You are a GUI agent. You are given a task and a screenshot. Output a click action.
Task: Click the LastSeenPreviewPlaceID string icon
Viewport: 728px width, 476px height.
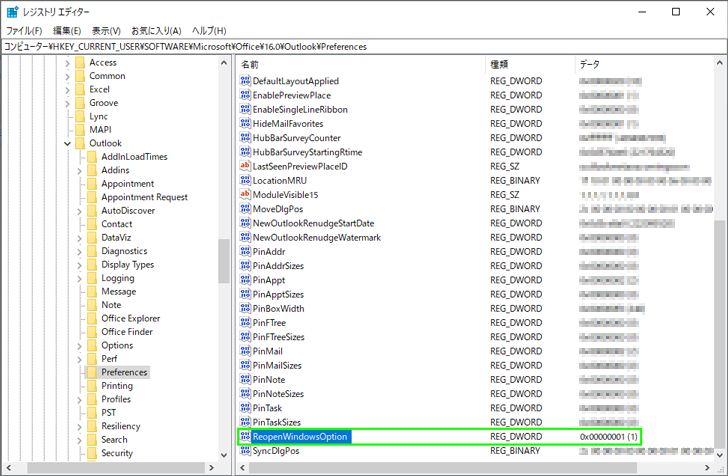tap(245, 166)
